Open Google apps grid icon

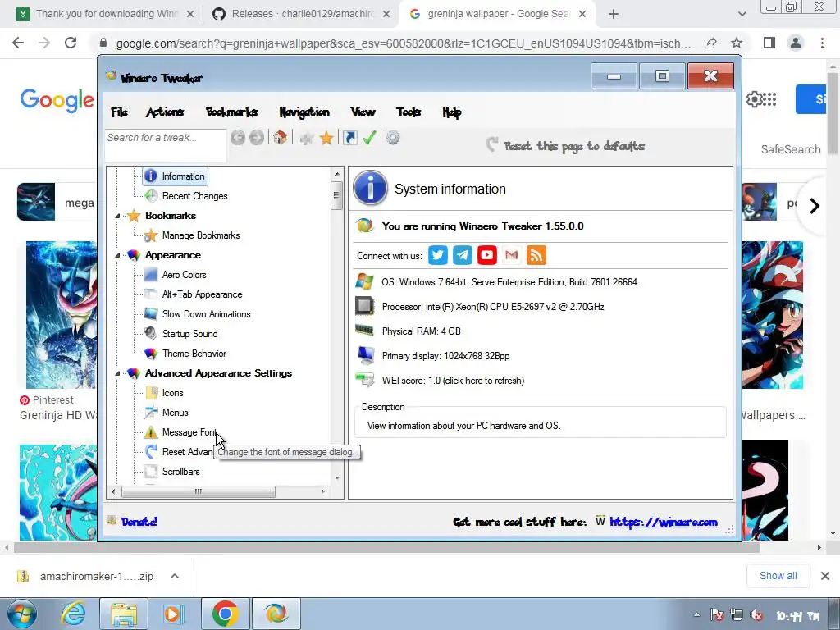click(769, 99)
